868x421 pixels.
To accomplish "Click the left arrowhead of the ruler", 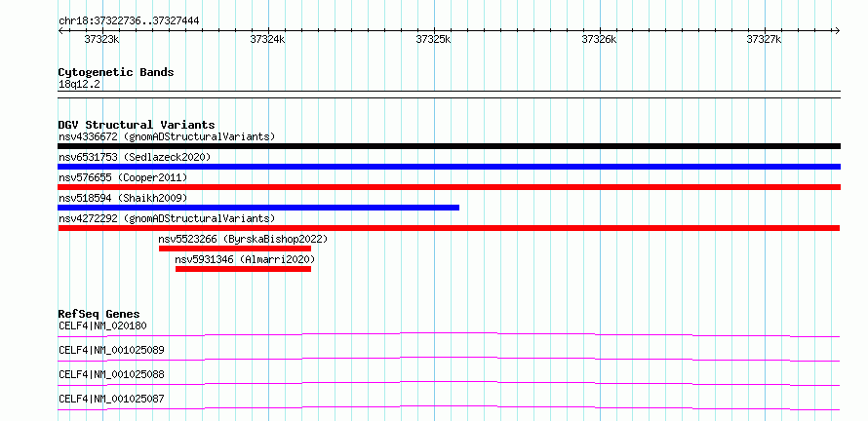I will click(x=60, y=31).
